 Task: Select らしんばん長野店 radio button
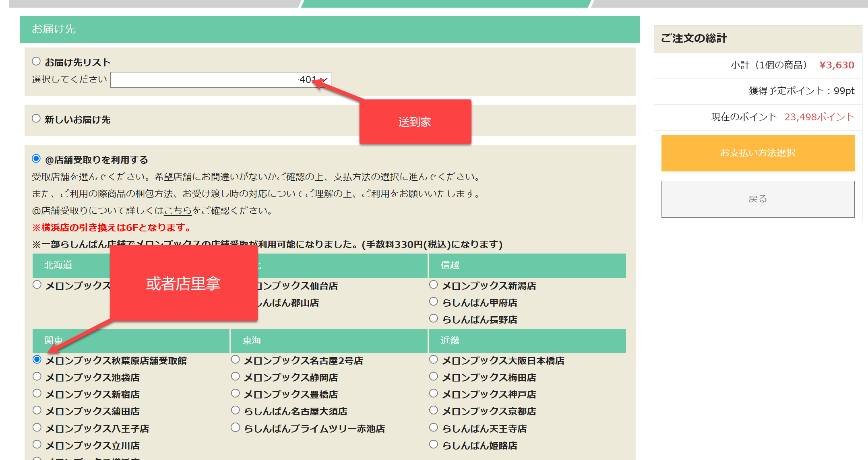(434, 319)
